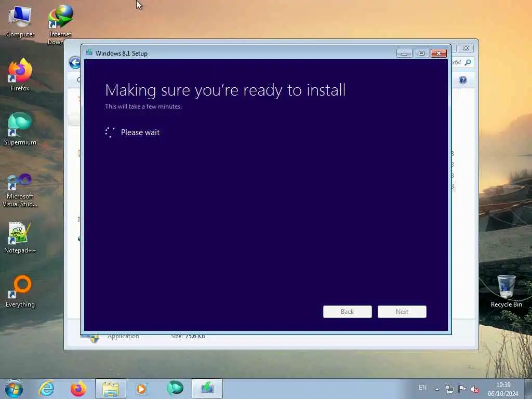Launch Internet Explorer from the taskbar
This screenshot has height=399, width=532.
(x=46, y=389)
